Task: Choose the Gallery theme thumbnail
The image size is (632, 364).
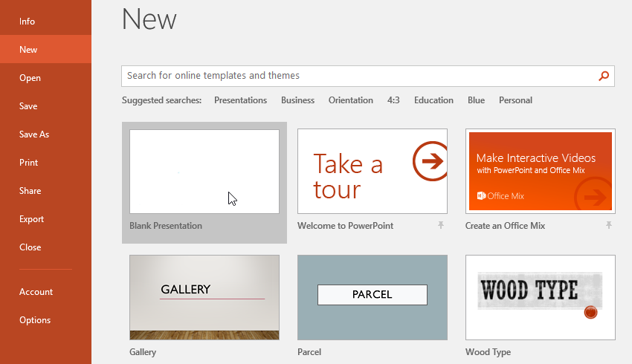Action: (x=204, y=297)
